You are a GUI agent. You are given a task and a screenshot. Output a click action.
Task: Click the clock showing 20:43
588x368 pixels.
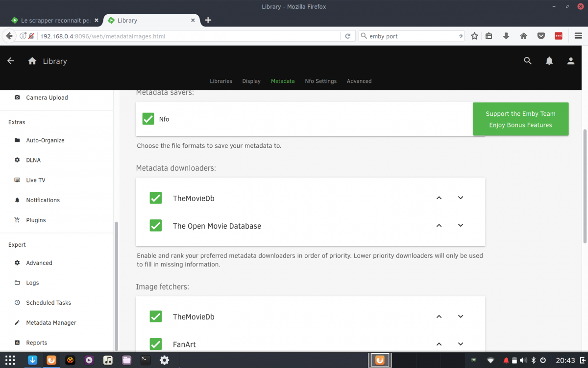[x=565, y=360]
